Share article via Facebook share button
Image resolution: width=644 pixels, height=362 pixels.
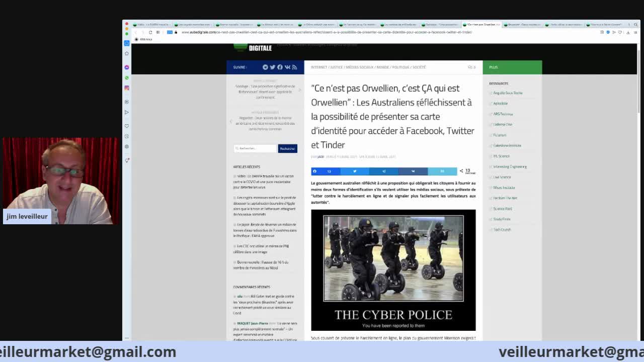click(326, 171)
